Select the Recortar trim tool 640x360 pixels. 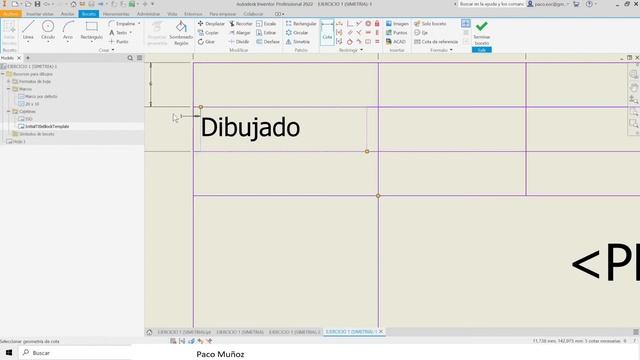(240, 24)
